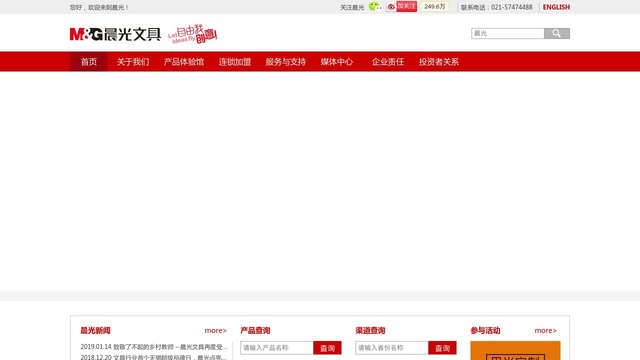This screenshot has width=640, height=360.
Task: Click the orange 参与活动 banner image
Action: click(x=516, y=351)
